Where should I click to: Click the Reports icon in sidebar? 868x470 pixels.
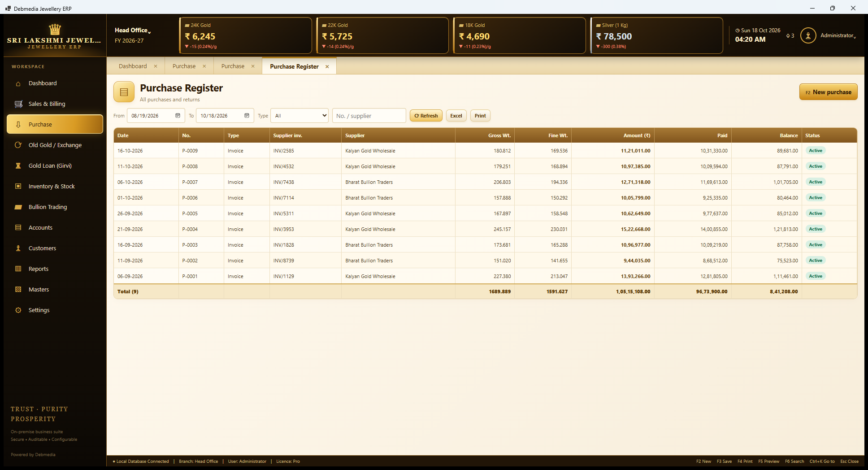tap(18, 269)
